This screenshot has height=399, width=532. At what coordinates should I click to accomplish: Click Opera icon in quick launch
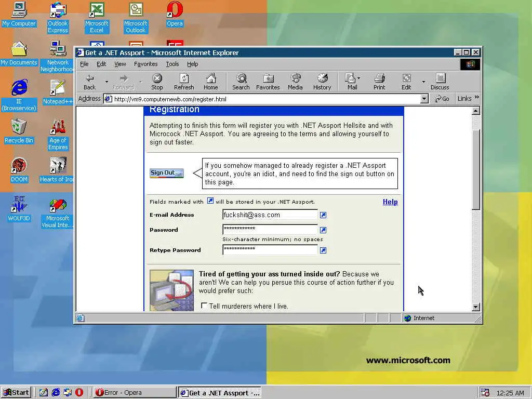(79, 392)
